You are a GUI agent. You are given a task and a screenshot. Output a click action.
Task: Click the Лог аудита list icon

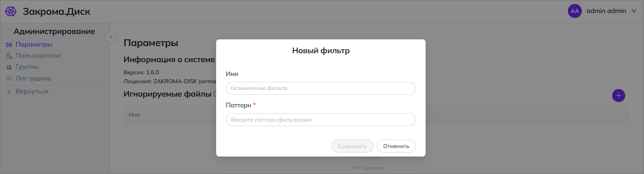click(9, 78)
